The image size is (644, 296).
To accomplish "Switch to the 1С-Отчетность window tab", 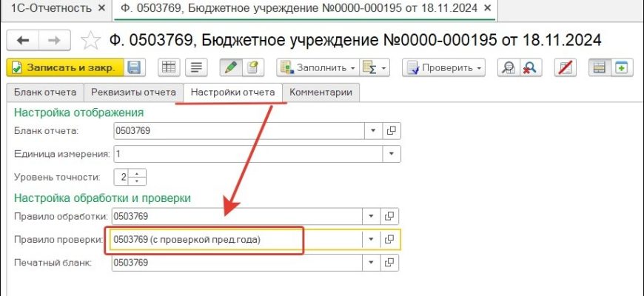I will click(50, 10).
